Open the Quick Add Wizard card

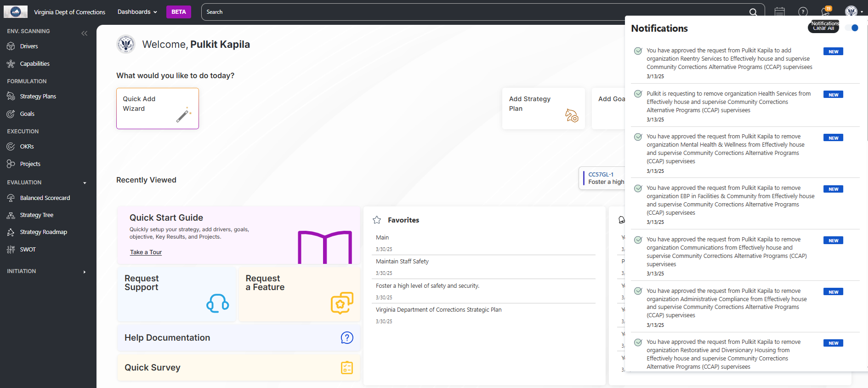pos(158,108)
